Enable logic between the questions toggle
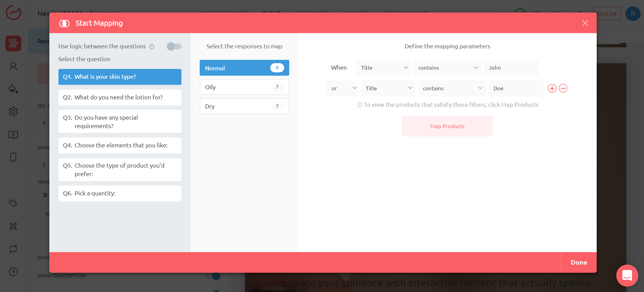 [174, 46]
